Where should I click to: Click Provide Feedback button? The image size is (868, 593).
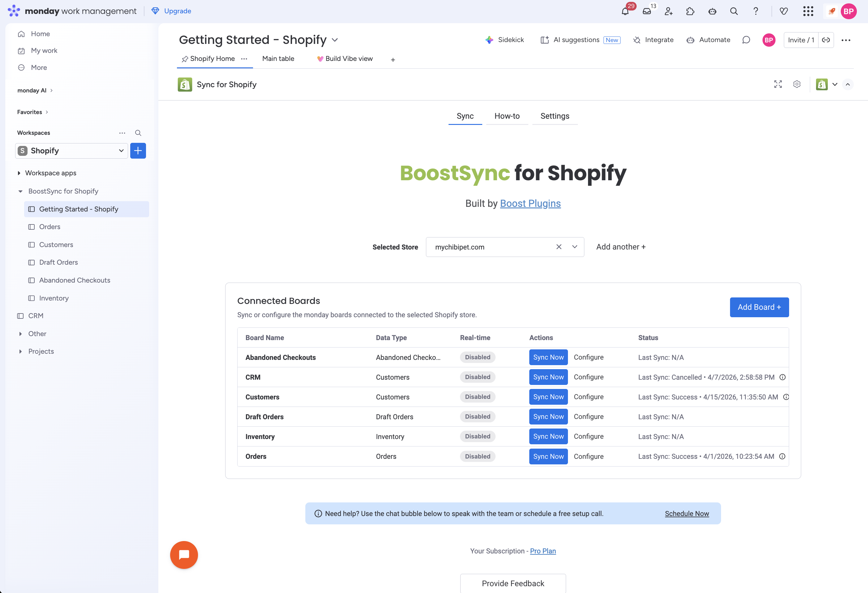click(x=513, y=583)
